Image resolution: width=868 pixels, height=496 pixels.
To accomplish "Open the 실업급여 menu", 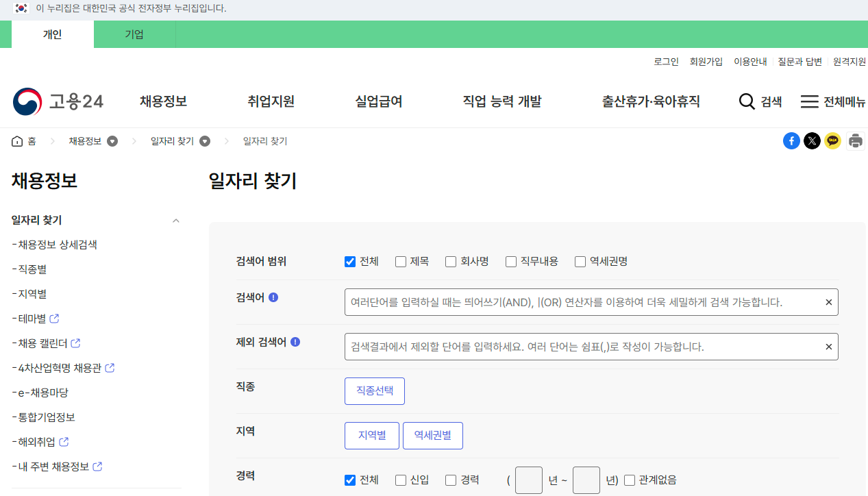I will point(379,101).
